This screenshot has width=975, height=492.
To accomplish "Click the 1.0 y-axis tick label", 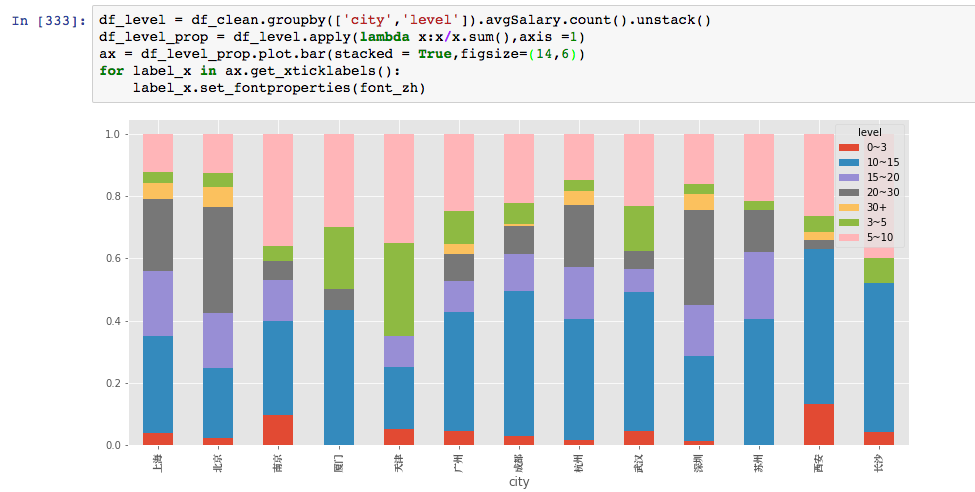I will coord(113,134).
